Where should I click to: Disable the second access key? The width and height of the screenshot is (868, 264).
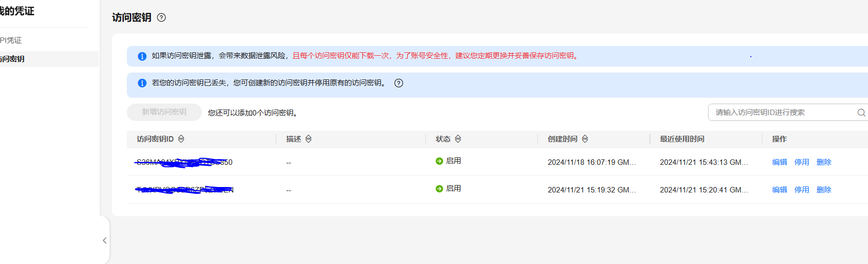(x=801, y=190)
